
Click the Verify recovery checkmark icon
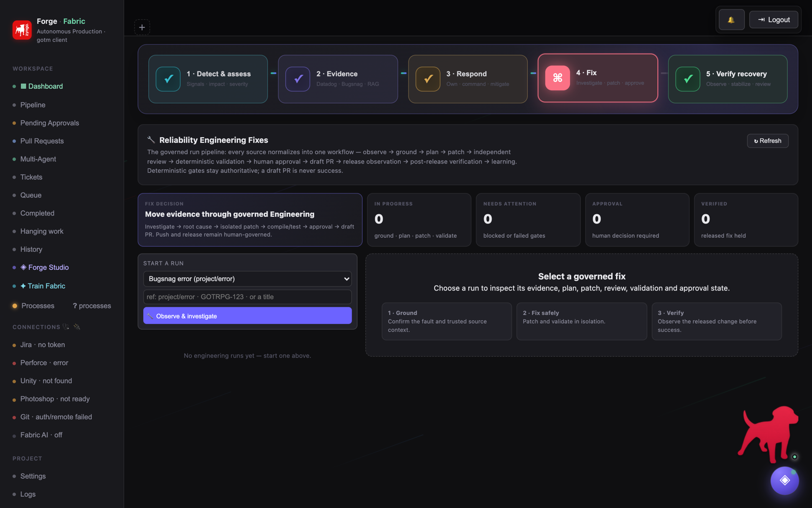click(688, 79)
